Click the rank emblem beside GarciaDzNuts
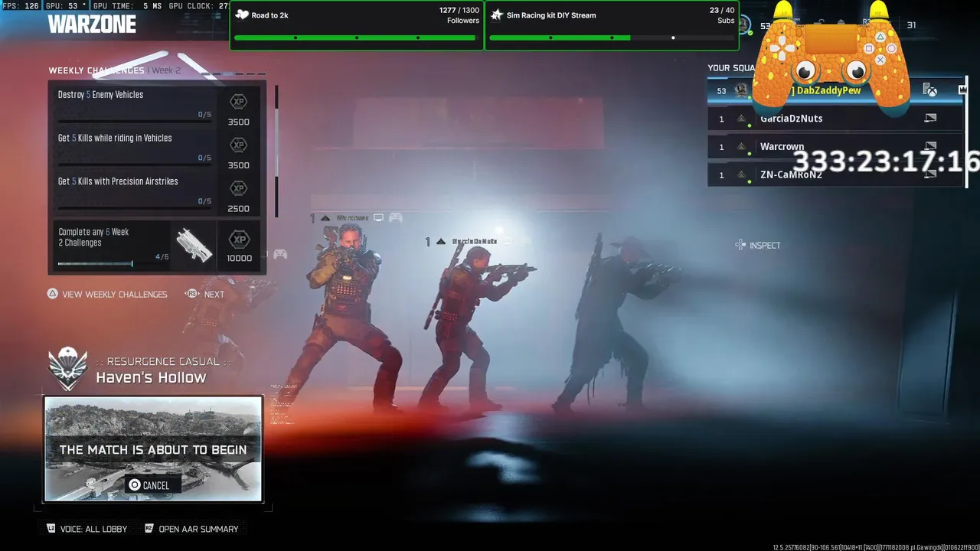The width and height of the screenshot is (980, 551). 741,119
